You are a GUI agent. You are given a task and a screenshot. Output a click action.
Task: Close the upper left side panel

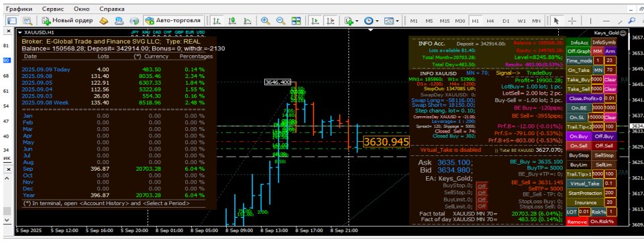coord(9,32)
